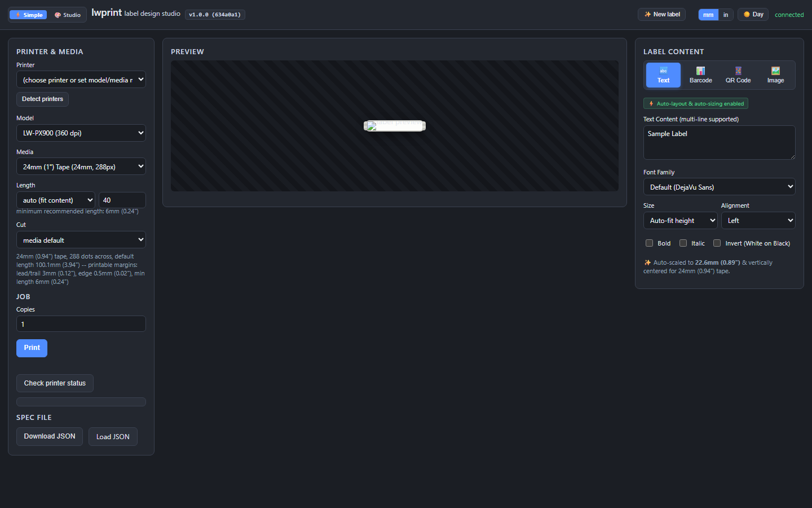The height and width of the screenshot is (508, 812).
Task: Click Download JSON
Action: coord(50,436)
